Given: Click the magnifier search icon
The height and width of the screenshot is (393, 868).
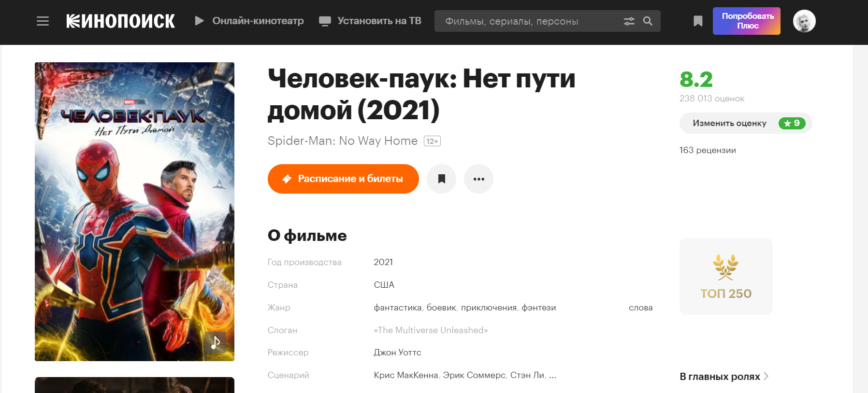Looking at the screenshot, I should (648, 21).
